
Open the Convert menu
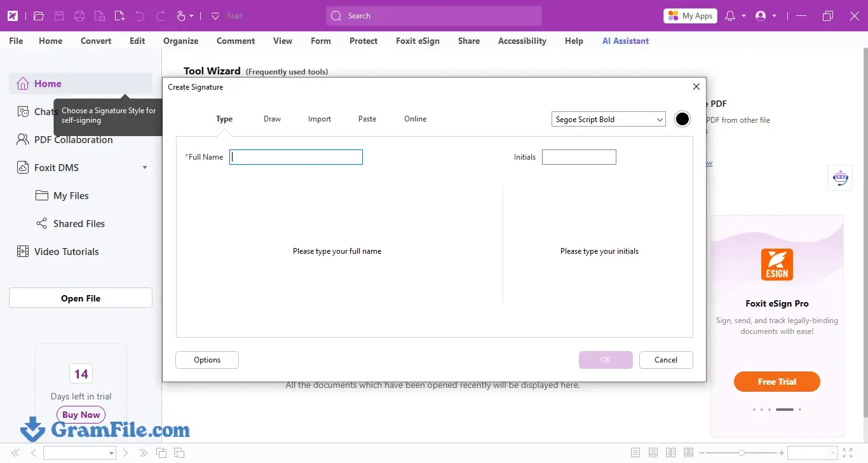tap(96, 41)
